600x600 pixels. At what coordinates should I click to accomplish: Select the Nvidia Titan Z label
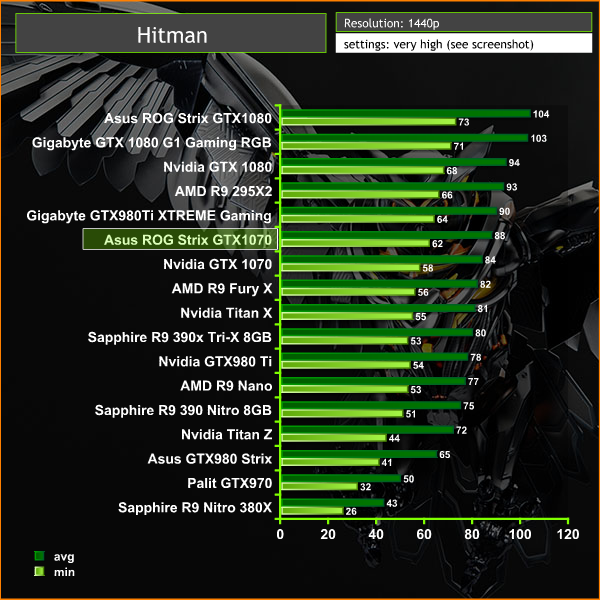(227, 435)
